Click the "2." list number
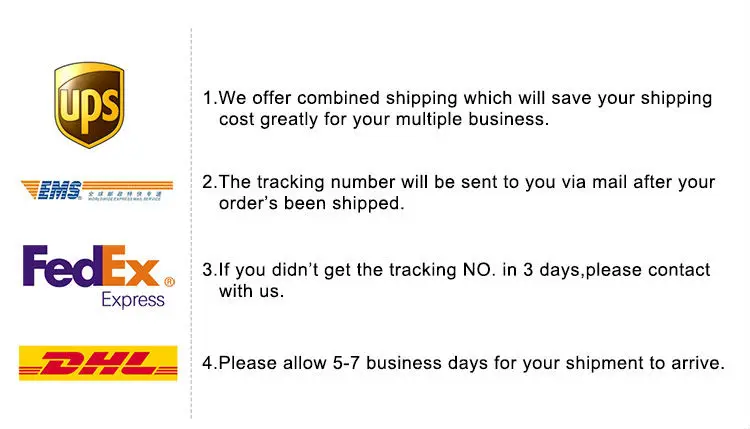Screen dimensions: 750x429 209,182
